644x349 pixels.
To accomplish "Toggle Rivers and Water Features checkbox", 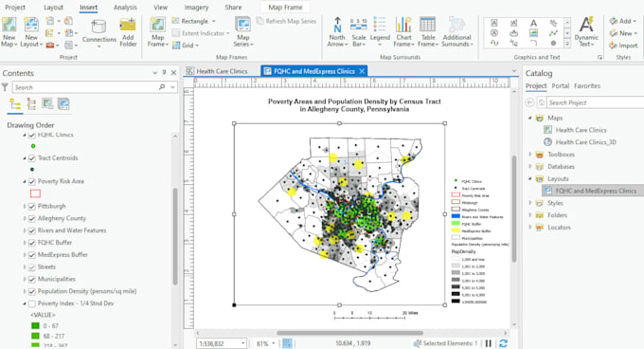I will [x=32, y=230].
